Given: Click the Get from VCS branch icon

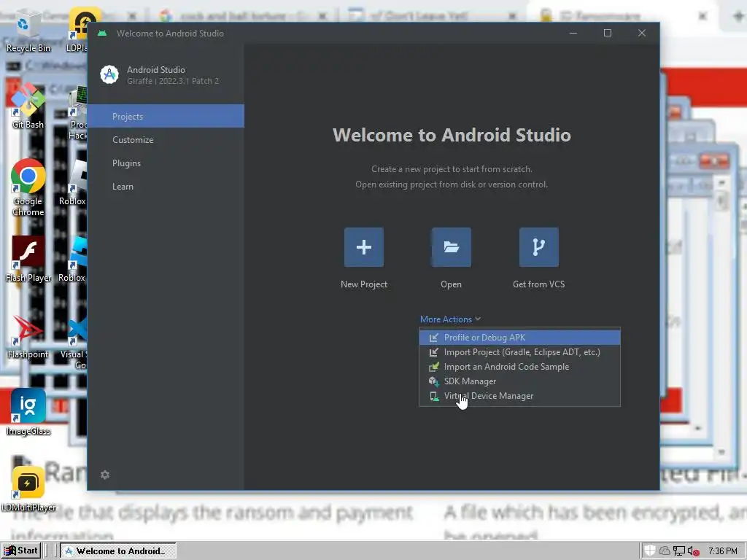Looking at the screenshot, I should 539,247.
